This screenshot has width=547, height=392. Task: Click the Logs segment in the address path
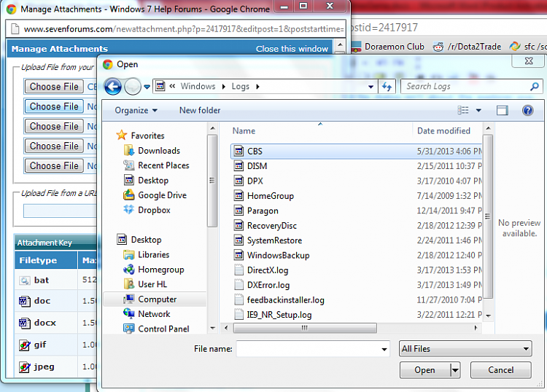(x=241, y=87)
